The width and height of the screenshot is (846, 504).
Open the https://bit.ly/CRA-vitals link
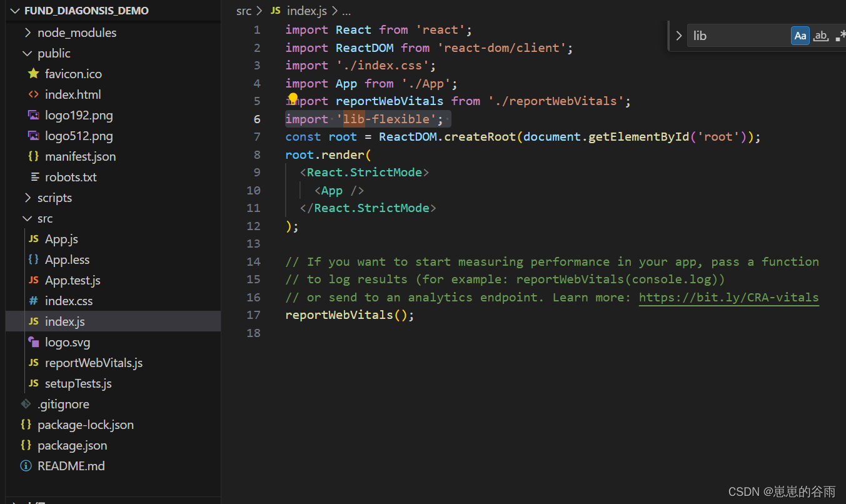tap(729, 298)
